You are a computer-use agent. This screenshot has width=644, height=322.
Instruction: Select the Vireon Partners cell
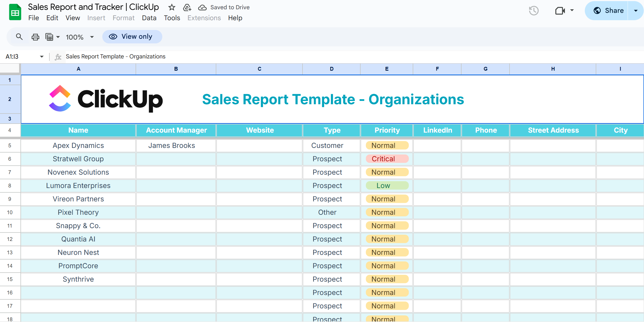(x=78, y=199)
